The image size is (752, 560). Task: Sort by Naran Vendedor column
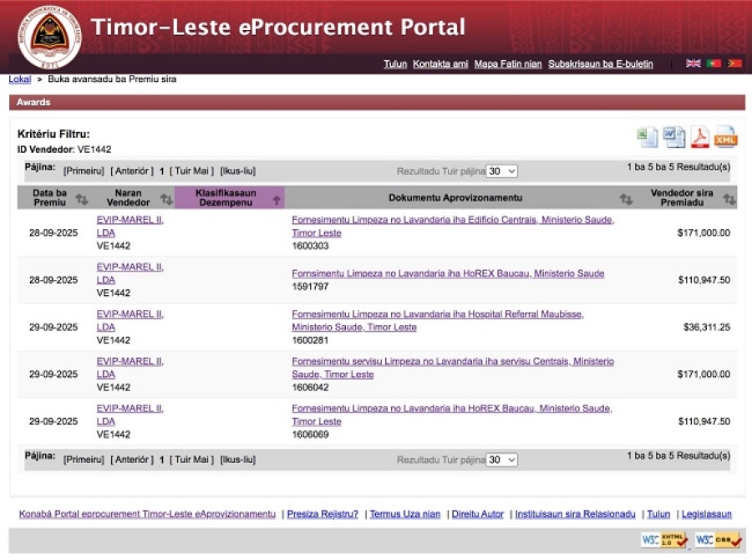[166, 198]
